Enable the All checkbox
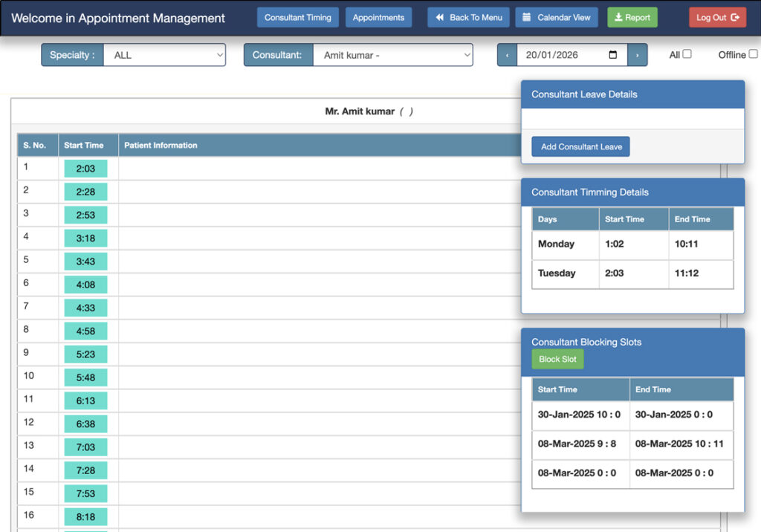This screenshot has height=532, width=761. [x=687, y=54]
